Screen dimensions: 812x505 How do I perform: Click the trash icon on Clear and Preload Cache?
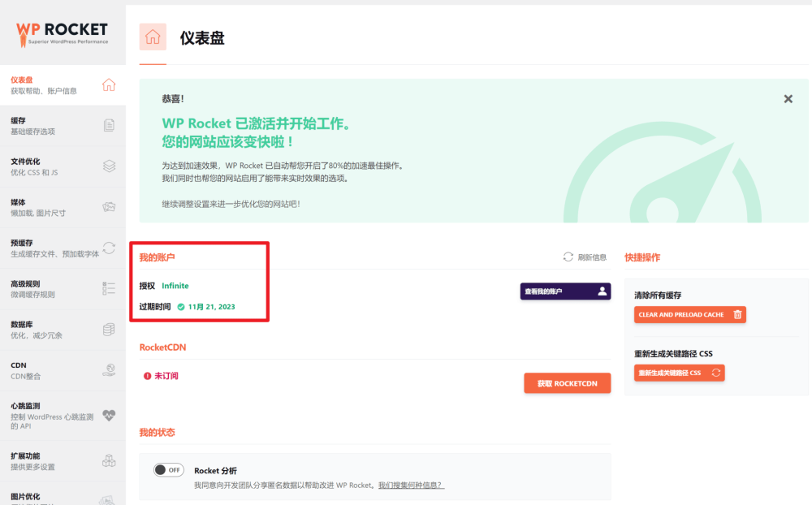(737, 314)
